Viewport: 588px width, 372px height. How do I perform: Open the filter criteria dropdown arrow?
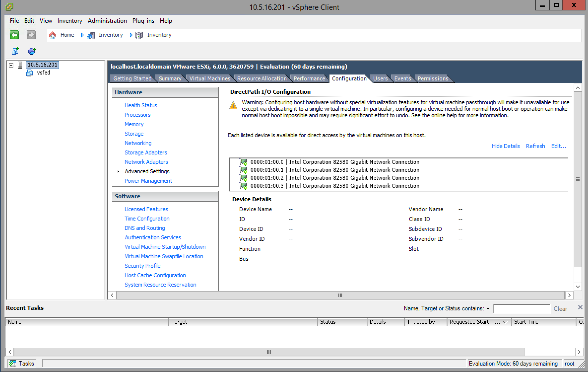tap(488, 309)
